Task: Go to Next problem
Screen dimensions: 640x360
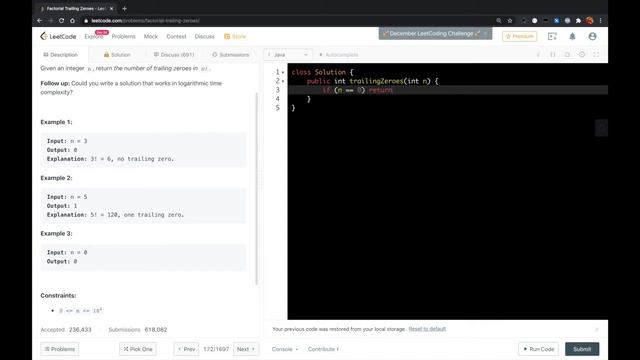Action: tap(246, 349)
